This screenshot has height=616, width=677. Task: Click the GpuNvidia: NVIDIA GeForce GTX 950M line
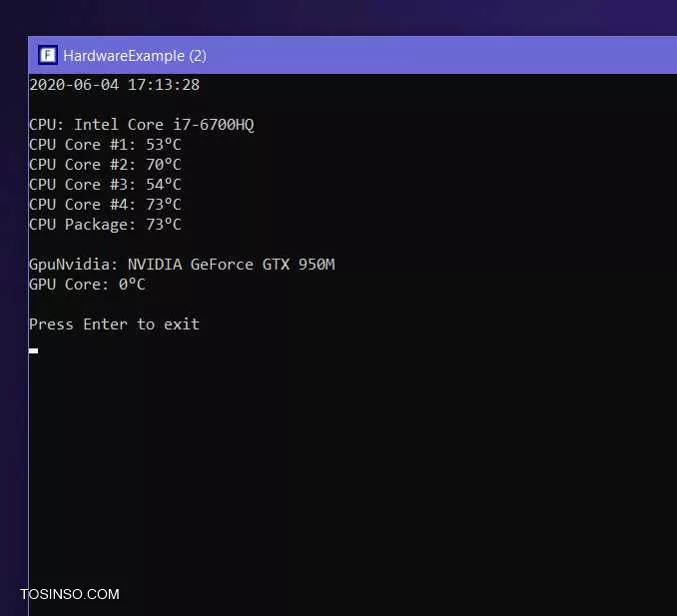(x=182, y=265)
